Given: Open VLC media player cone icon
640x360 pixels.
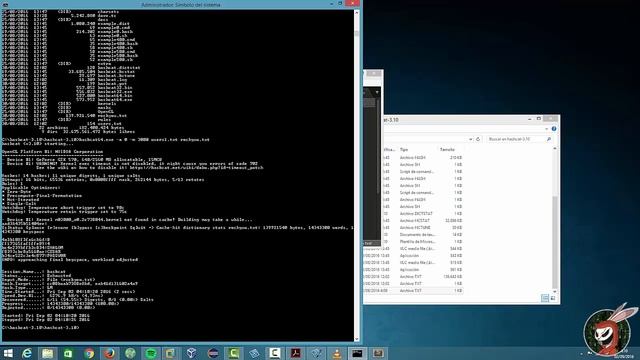Looking at the screenshot, I should (x=337, y=353).
